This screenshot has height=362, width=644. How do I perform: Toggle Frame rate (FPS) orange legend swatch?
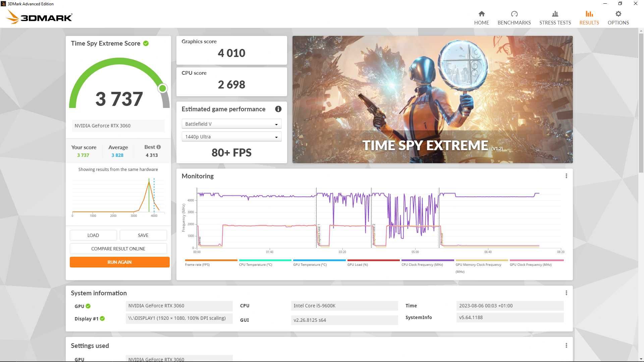[211, 260]
